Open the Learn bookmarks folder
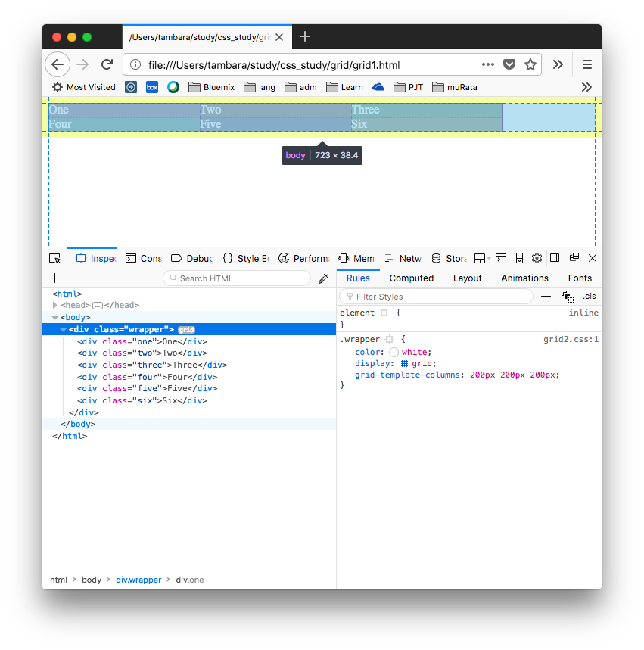Image resolution: width=644 pixels, height=650 pixels. [x=344, y=87]
